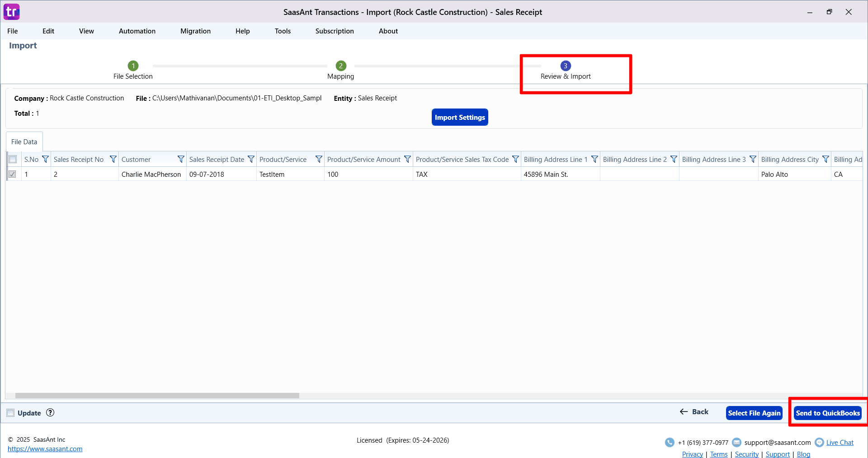Expand filter for Product/Service Sales Tax Code
The height and width of the screenshot is (458, 868).
click(x=515, y=159)
